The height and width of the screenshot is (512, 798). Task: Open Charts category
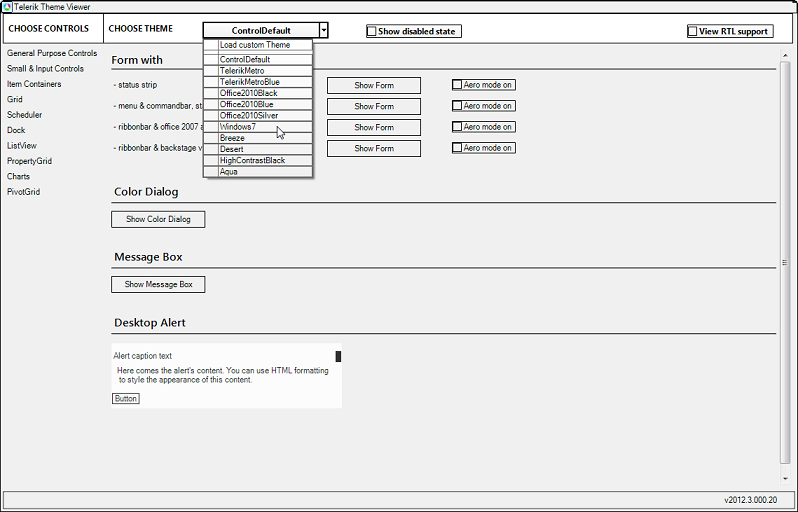point(18,177)
